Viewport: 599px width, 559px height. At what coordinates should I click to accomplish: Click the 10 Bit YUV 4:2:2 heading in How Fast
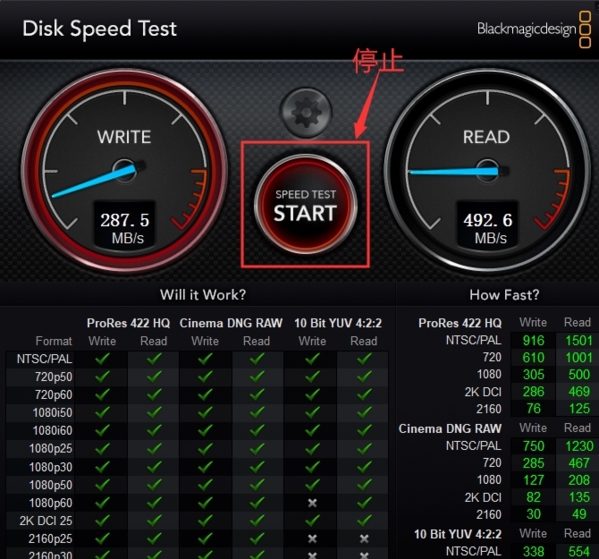click(x=458, y=534)
